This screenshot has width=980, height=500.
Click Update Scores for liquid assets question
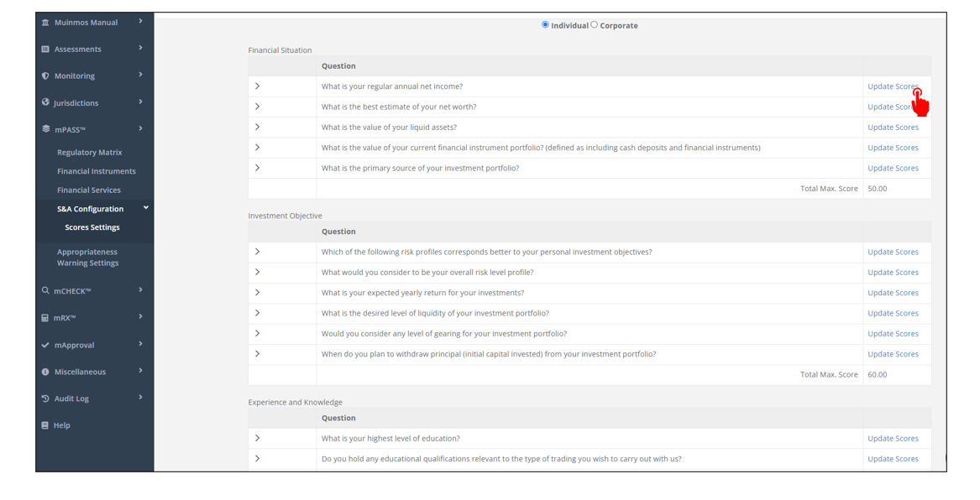893,128
